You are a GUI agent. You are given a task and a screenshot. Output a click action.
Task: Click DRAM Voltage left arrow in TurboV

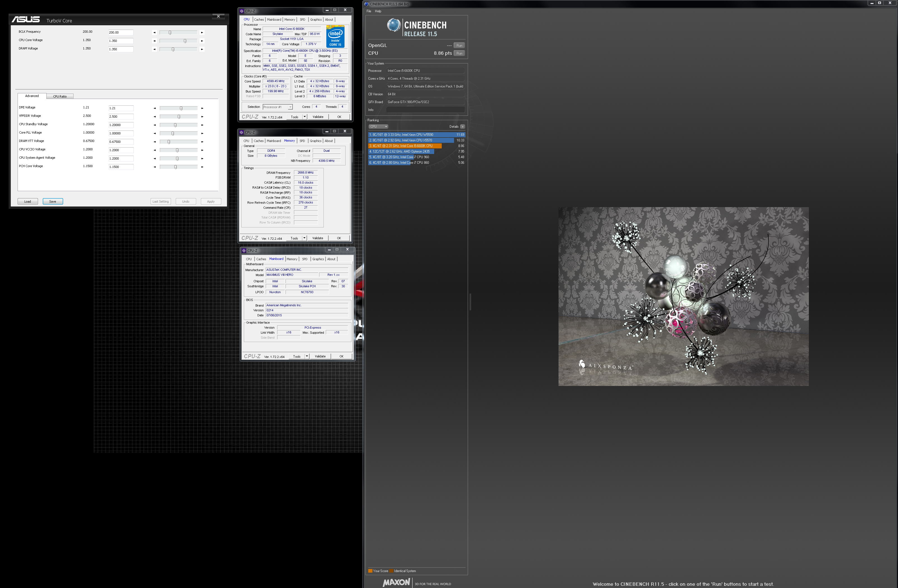154,49
